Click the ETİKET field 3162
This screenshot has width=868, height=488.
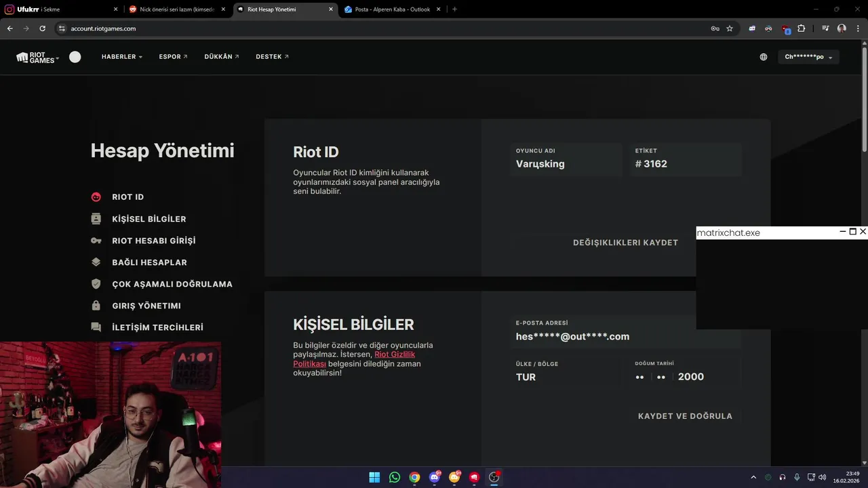point(686,159)
